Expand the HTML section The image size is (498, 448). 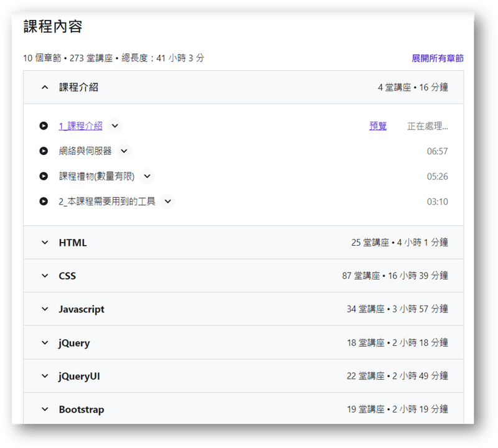click(44, 243)
